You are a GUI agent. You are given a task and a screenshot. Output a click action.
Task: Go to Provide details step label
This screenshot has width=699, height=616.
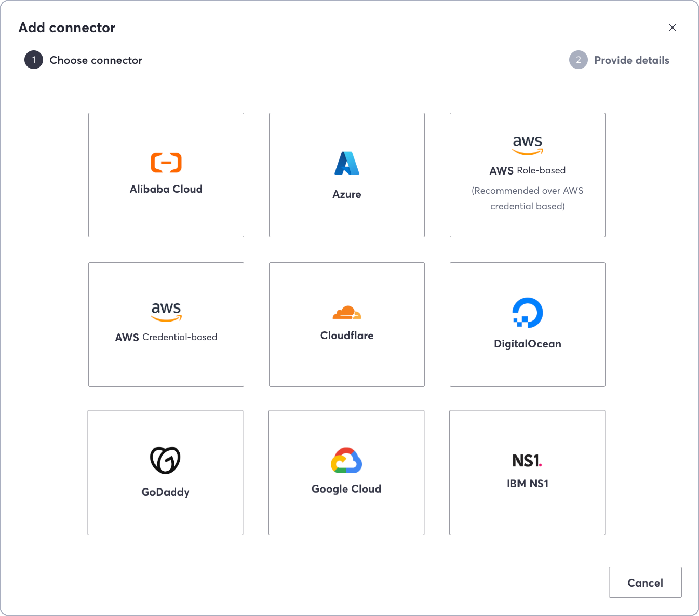click(631, 60)
